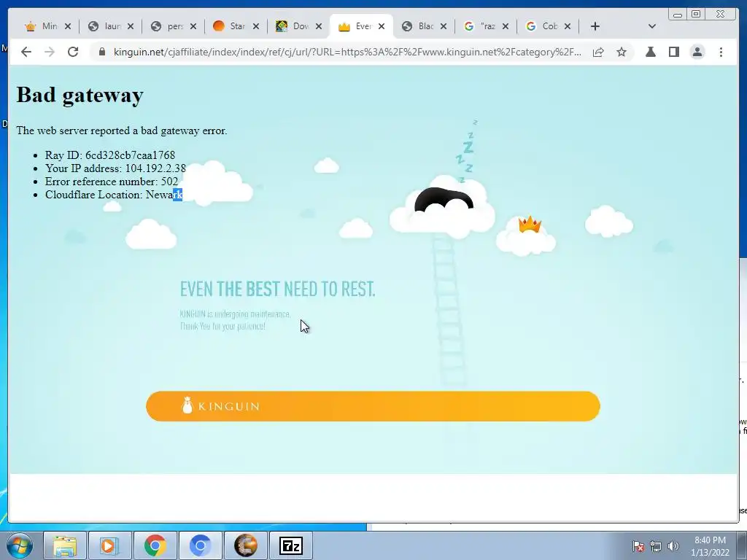The image size is (747, 560).
Task: Share this page using the share icon
Action: click(598, 52)
